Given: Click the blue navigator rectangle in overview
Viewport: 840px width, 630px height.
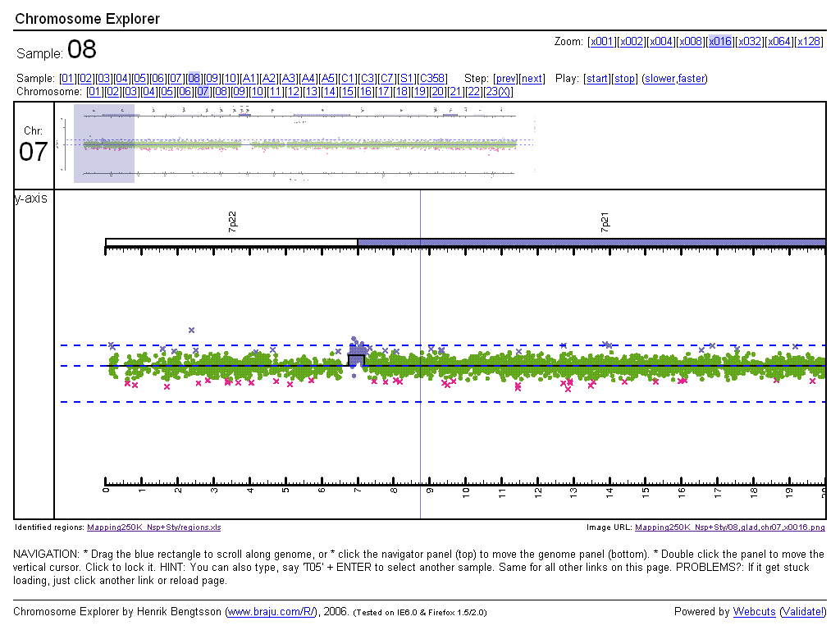Looking at the screenshot, I should tap(104, 144).
